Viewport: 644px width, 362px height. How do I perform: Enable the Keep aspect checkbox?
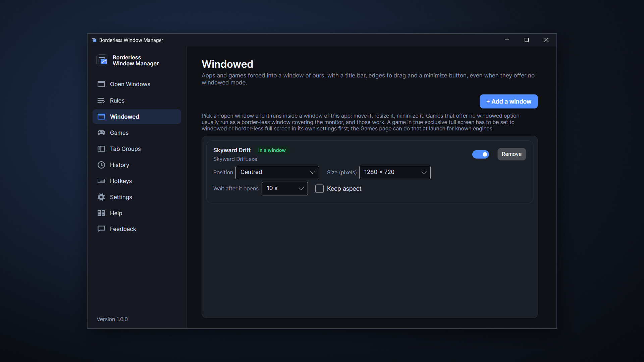pos(319,189)
